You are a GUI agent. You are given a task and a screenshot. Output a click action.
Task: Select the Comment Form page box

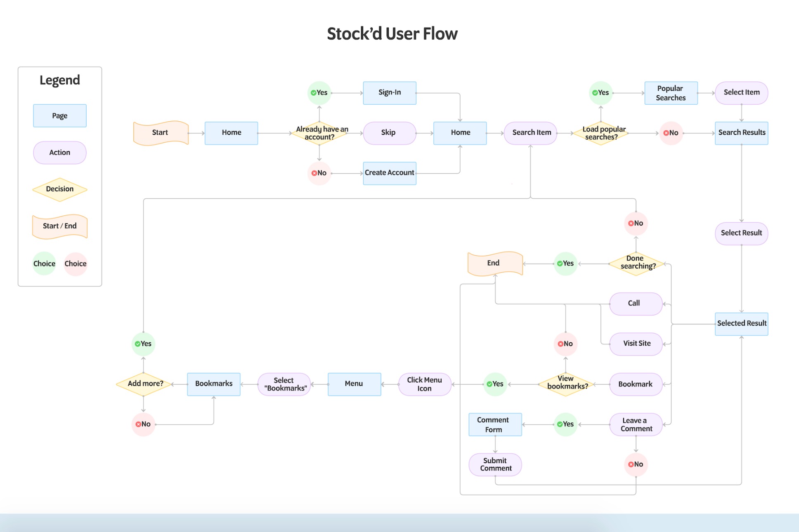click(x=495, y=424)
